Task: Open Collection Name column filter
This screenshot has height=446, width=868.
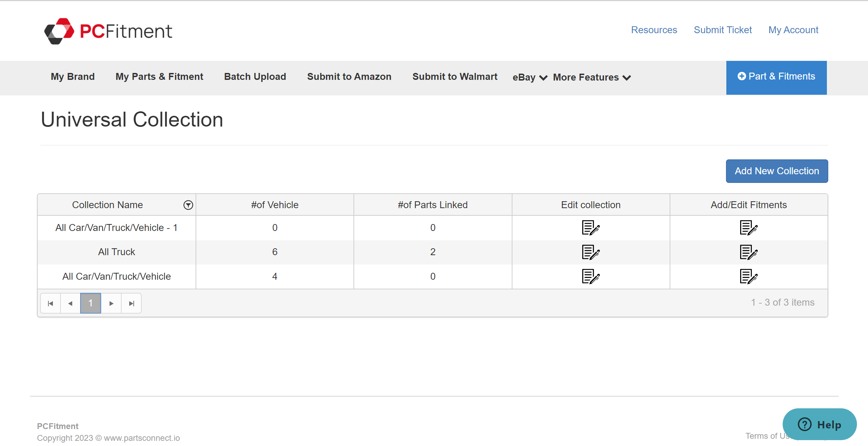Action: (x=188, y=205)
